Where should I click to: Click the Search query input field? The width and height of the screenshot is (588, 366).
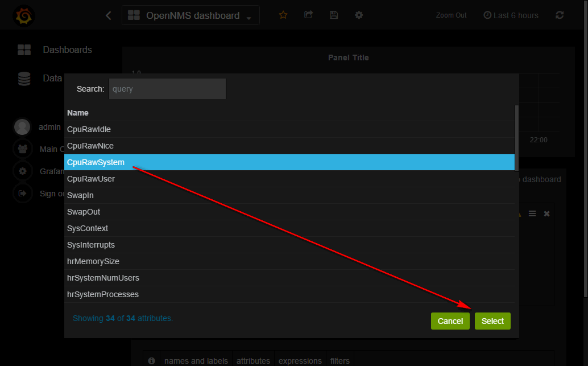167,89
